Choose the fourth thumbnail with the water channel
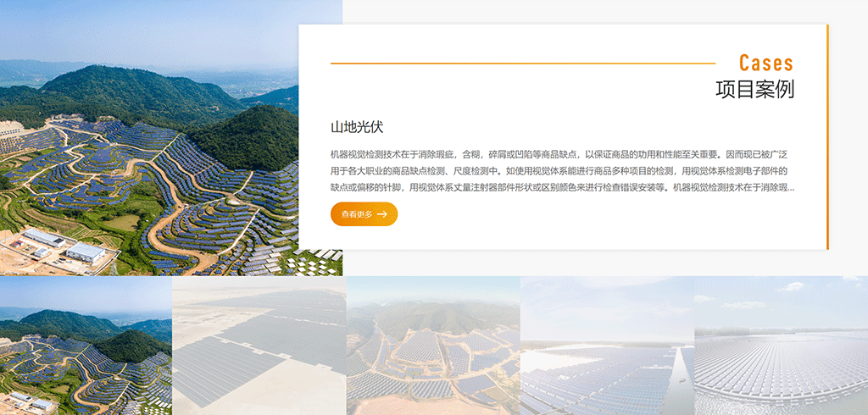 [x=607, y=346]
